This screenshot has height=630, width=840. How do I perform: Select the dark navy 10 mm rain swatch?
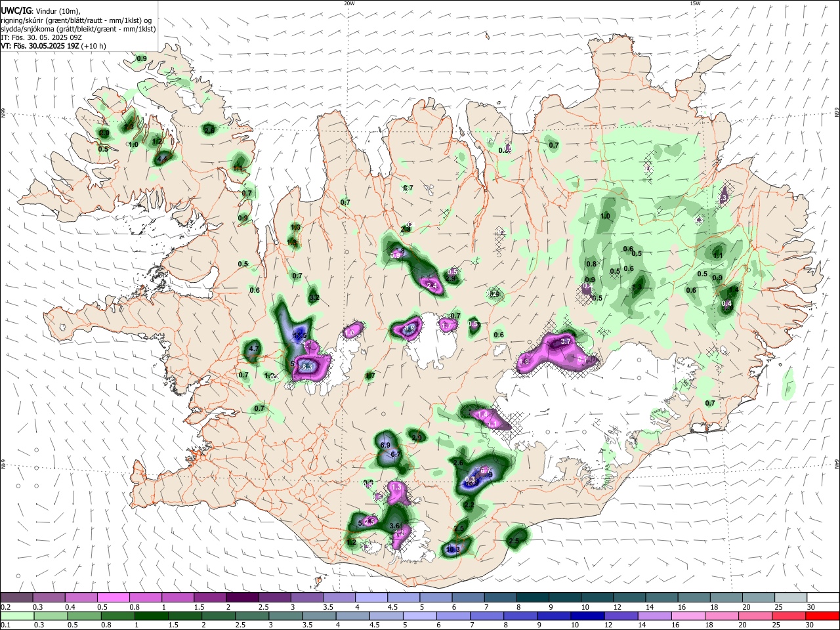[586, 616]
